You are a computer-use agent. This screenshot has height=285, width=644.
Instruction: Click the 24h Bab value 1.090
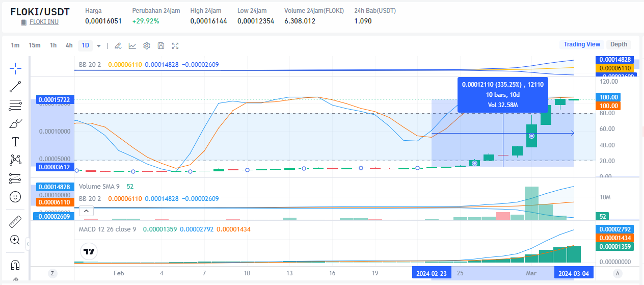tap(363, 21)
